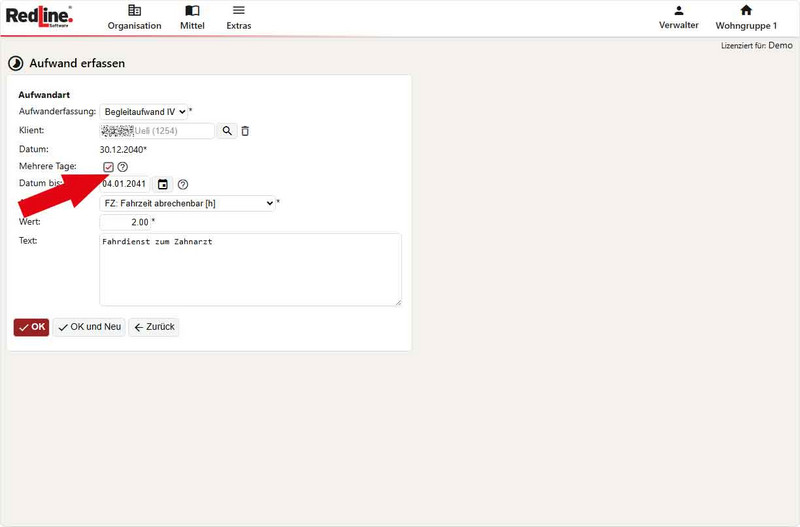This screenshot has width=800, height=527.
Task: Click into the Wert input field
Action: tap(125, 222)
